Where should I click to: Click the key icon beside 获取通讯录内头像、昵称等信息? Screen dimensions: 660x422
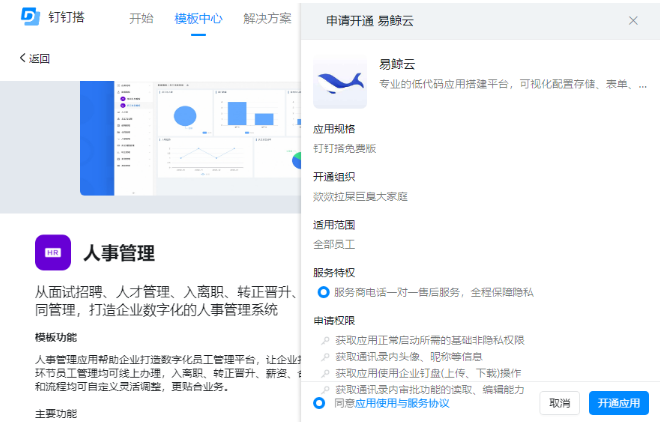325,357
